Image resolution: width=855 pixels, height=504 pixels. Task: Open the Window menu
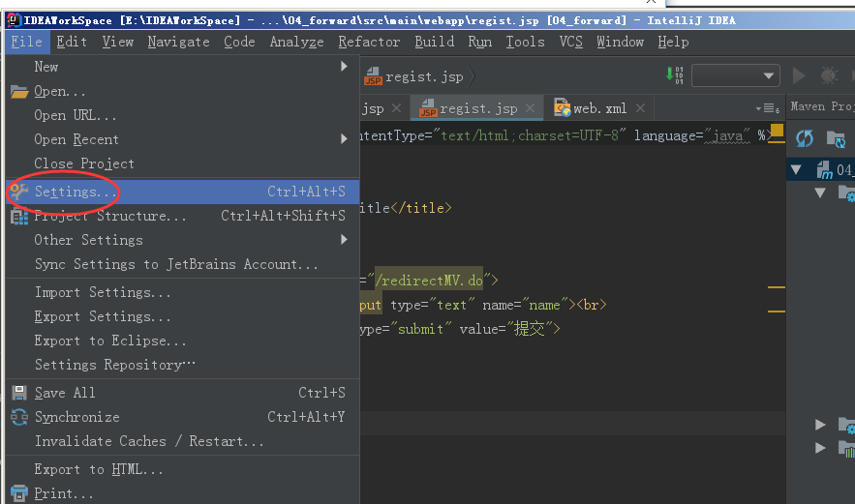point(620,42)
